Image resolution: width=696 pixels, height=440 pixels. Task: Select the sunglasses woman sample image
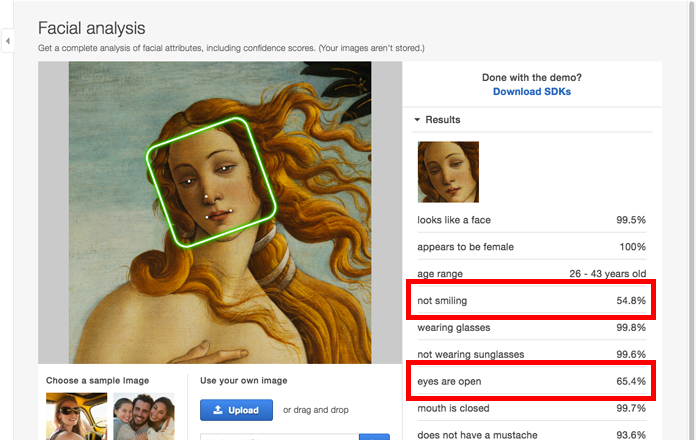76,416
